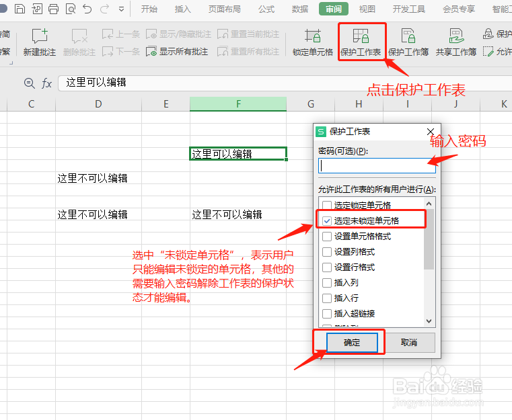Click the Redo arrow icon
Screen dimensions: 512x420
(x=104, y=9)
